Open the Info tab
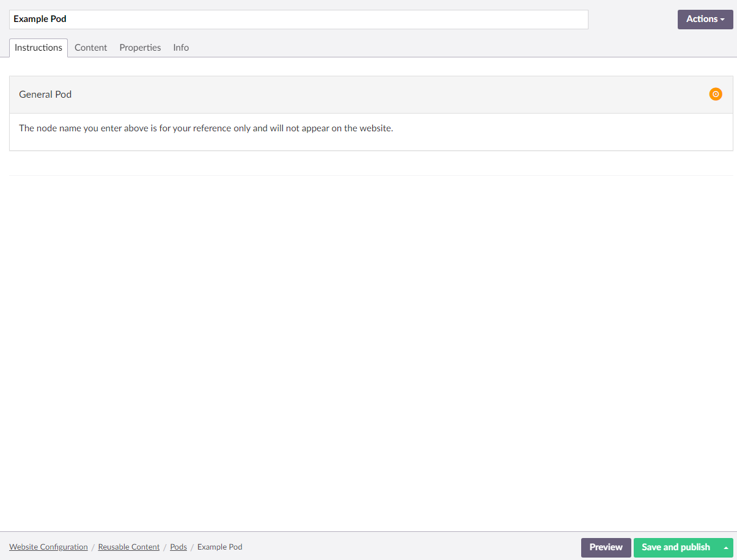This screenshot has height=560, width=737. 181,48
